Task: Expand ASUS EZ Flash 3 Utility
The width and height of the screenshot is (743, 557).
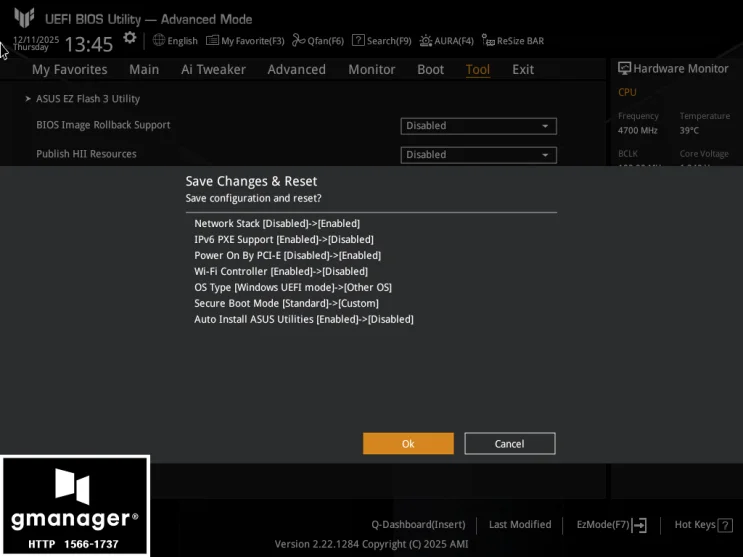Action: point(88,99)
